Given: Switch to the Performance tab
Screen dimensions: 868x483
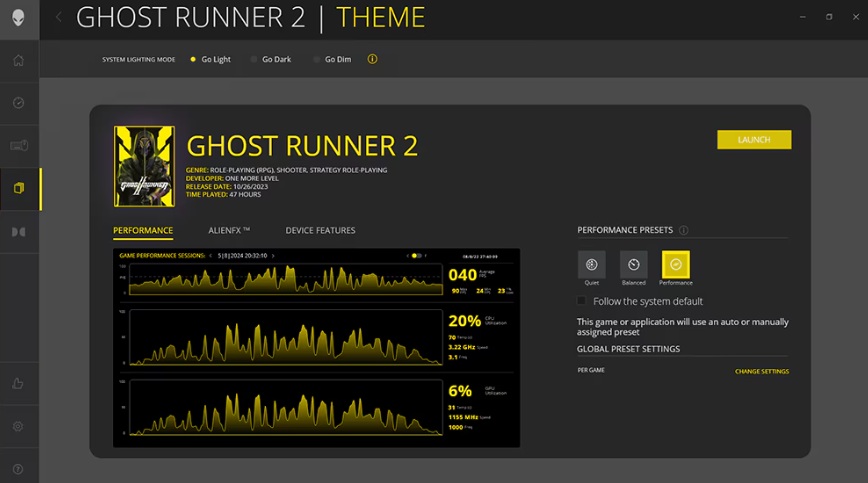Looking at the screenshot, I should [143, 231].
